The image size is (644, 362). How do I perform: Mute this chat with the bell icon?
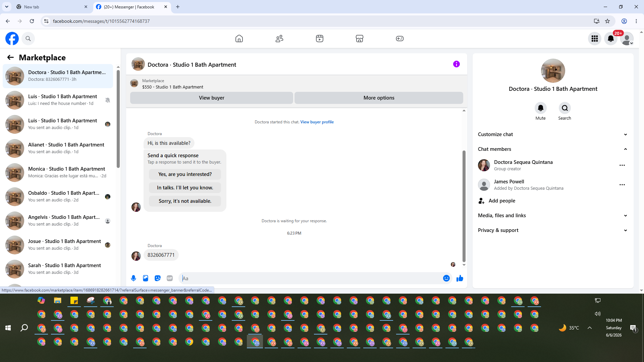pyautogui.click(x=541, y=108)
